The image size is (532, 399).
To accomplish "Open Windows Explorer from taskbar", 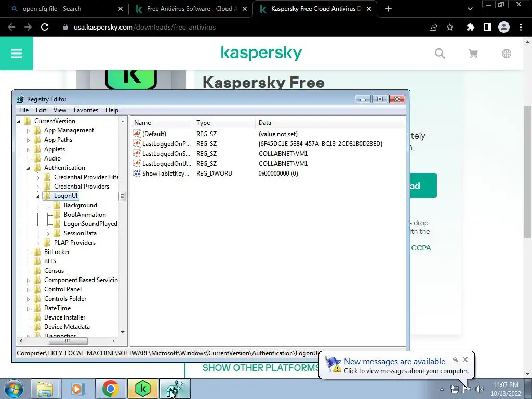I will point(45,389).
